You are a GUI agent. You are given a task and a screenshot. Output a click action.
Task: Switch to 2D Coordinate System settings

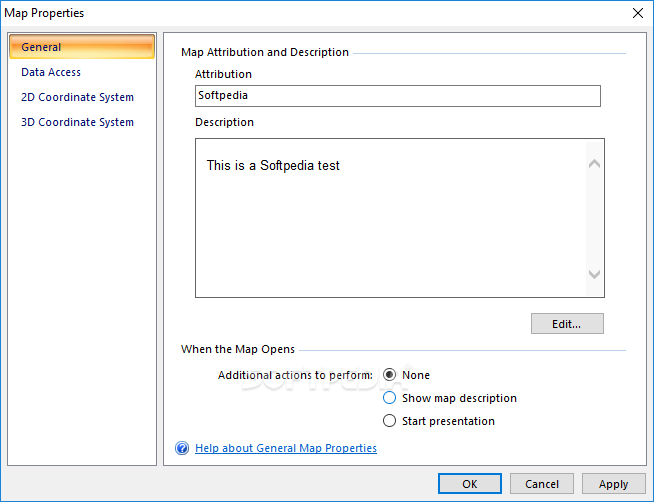point(78,97)
